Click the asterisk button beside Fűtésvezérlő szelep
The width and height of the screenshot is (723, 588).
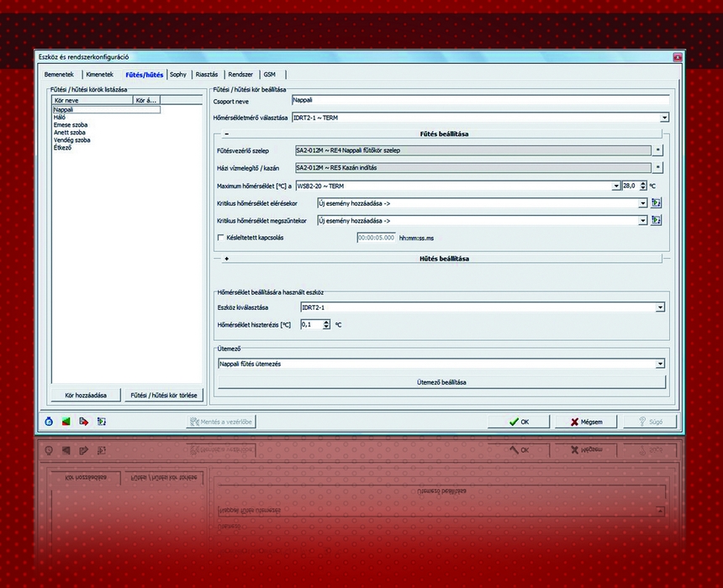pos(658,150)
